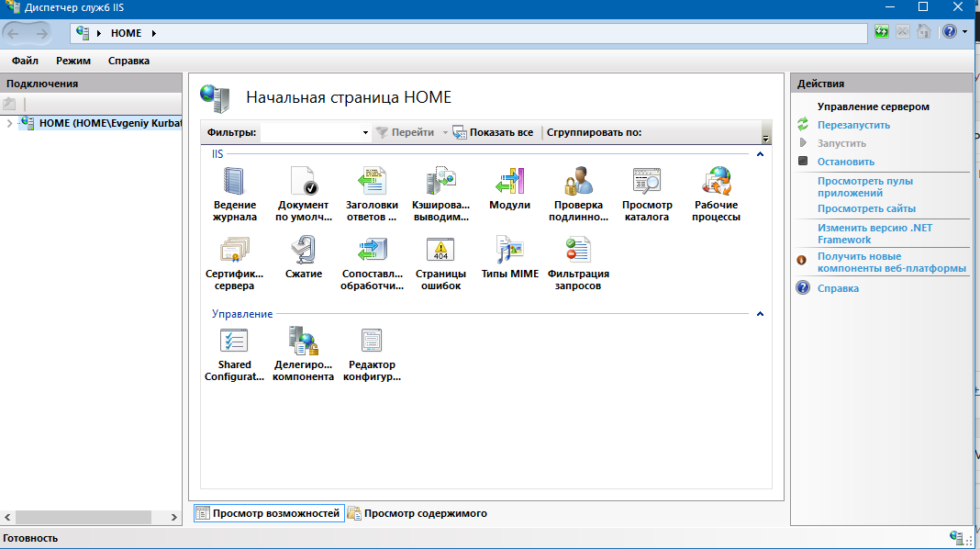Click Показать все button
The height and width of the screenshot is (549, 980).
pyautogui.click(x=493, y=132)
